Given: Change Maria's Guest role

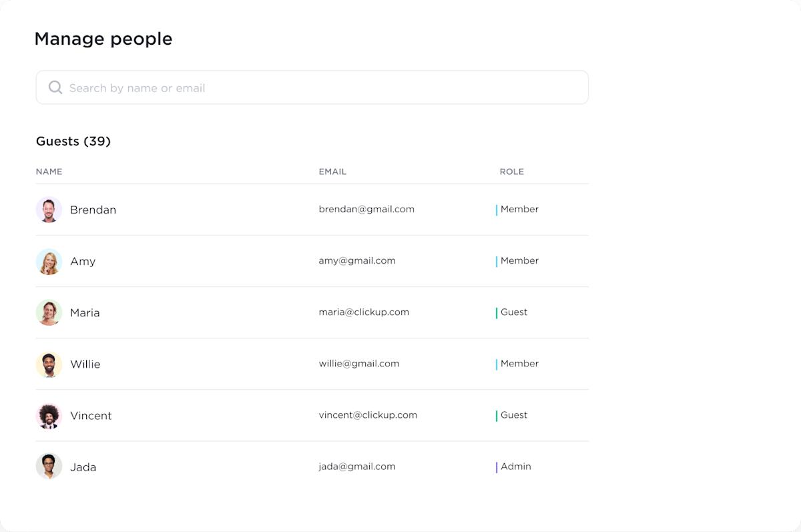Looking at the screenshot, I should (x=514, y=312).
